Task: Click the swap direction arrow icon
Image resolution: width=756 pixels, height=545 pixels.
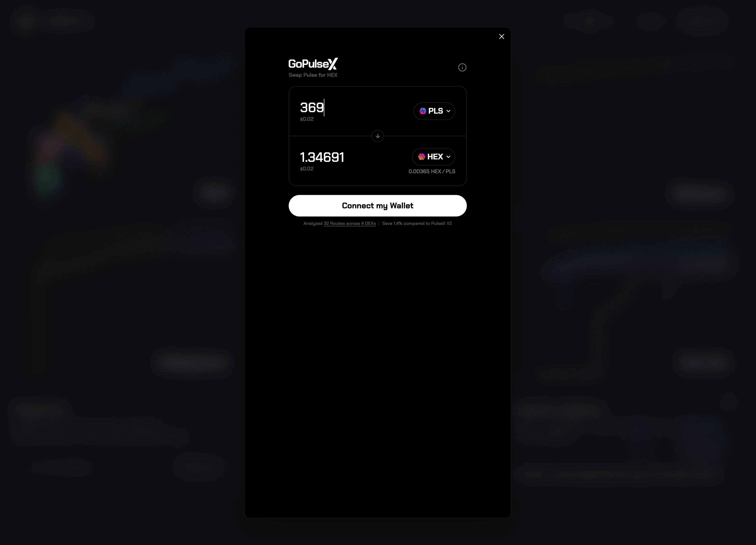Action: pos(378,136)
